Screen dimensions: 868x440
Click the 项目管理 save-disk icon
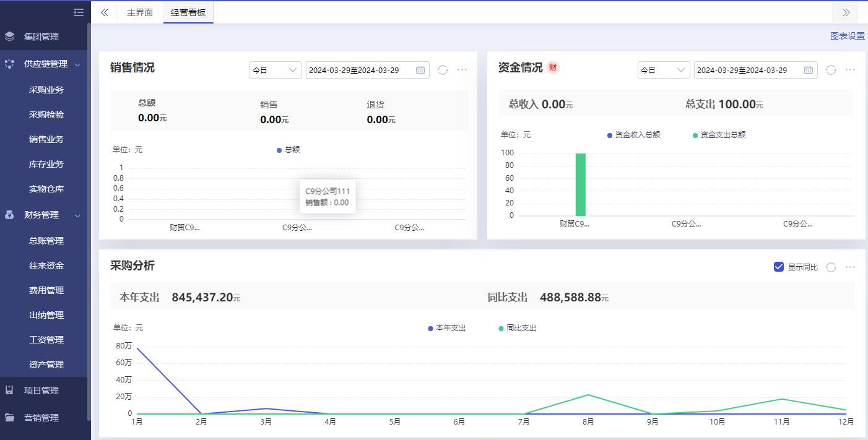(9, 390)
